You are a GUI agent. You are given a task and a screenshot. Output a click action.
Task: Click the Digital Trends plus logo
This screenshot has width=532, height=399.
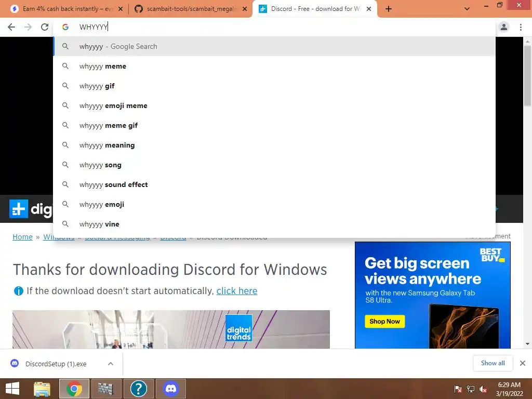point(19,209)
